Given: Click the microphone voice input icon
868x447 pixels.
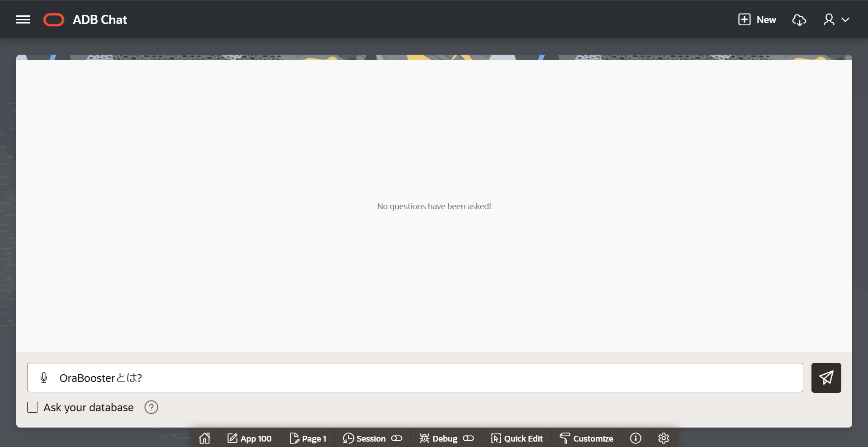Looking at the screenshot, I should 44,378.
